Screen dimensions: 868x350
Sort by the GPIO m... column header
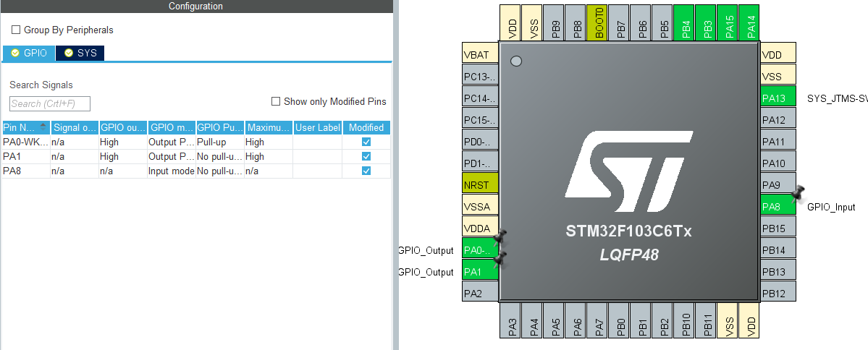click(x=172, y=127)
